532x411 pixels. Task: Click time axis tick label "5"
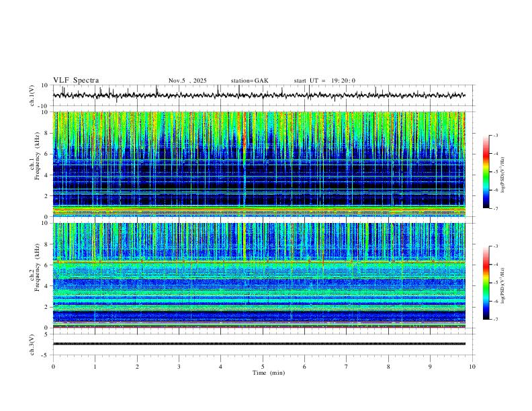pos(263,367)
